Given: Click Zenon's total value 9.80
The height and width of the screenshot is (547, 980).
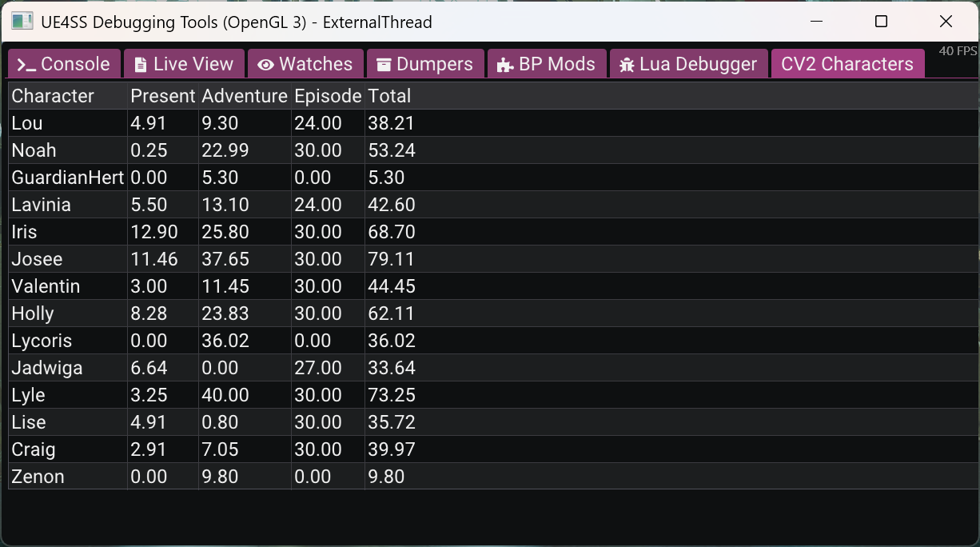Looking at the screenshot, I should click(x=386, y=477).
